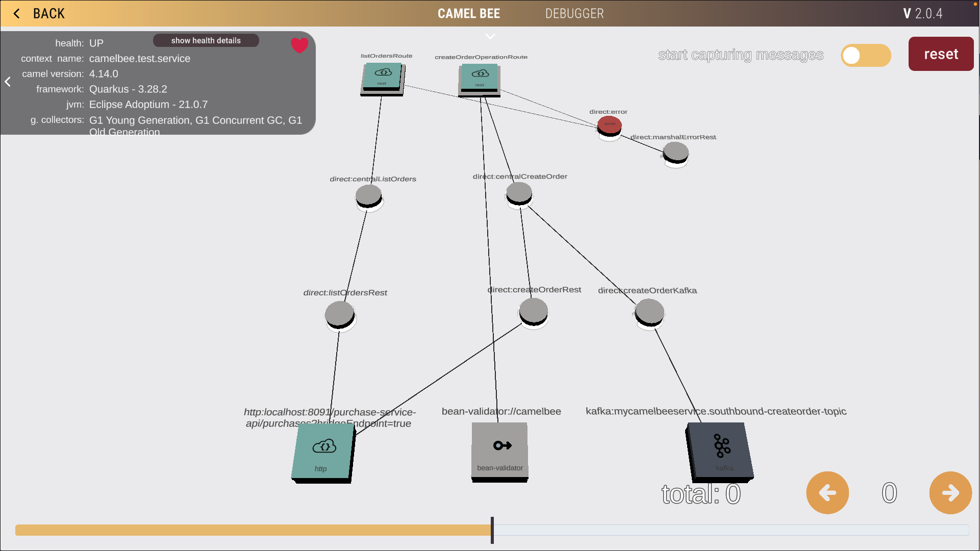Screen dimensions: 980x551
Task: Switch to the DEBUGGER view
Action: click(574, 13)
